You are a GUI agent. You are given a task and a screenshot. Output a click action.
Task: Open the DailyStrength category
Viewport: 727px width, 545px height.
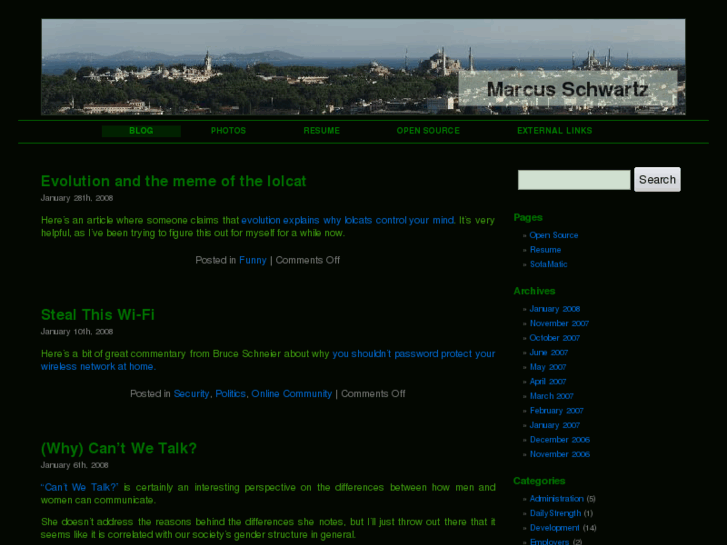(555, 513)
